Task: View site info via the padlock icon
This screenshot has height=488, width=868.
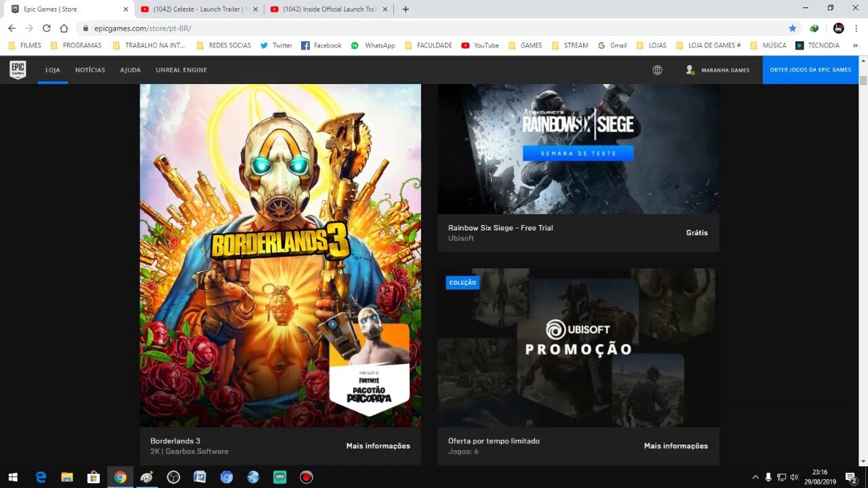Action: point(85,28)
